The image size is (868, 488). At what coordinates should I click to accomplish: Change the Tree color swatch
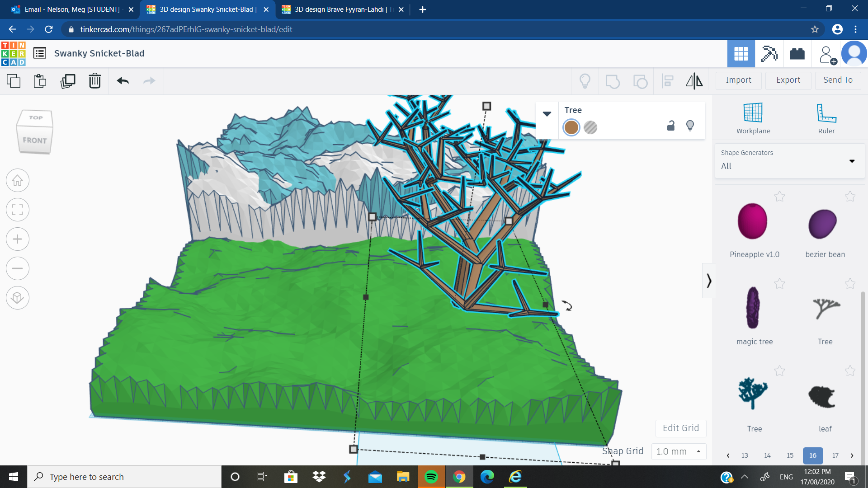[571, 127]
